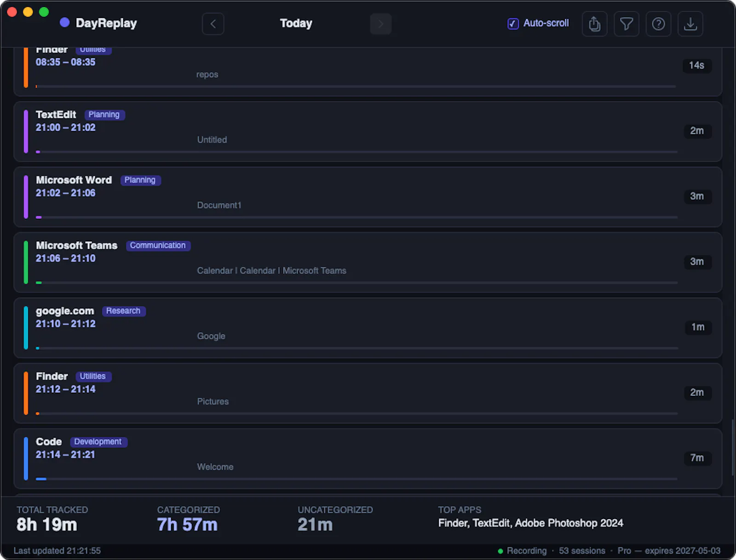
Task: Select the Code session title
Action: coord(49,441)
